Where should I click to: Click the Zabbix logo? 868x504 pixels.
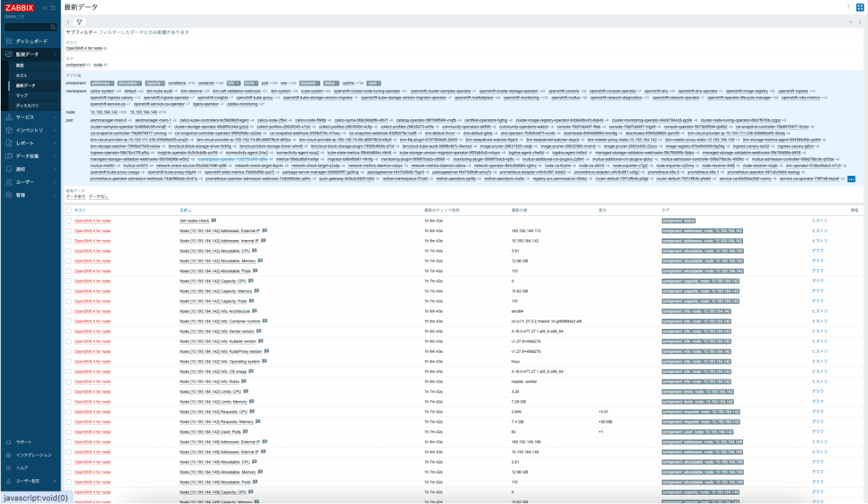coord(19,7)
